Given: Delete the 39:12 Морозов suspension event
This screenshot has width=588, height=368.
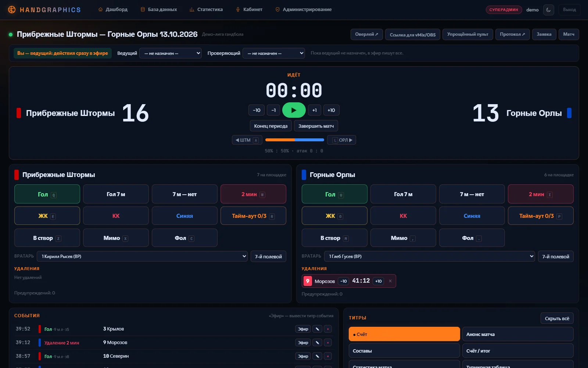Looking at the screenshot, I should (x=328, y=343).
